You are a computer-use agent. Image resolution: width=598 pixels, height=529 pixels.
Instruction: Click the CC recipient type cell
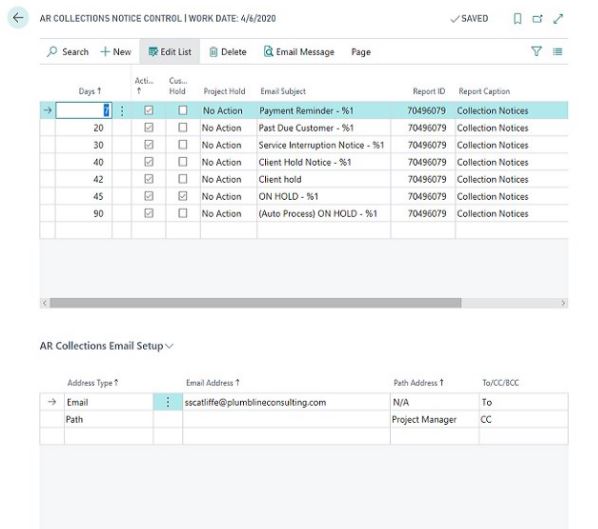point(523,419)
